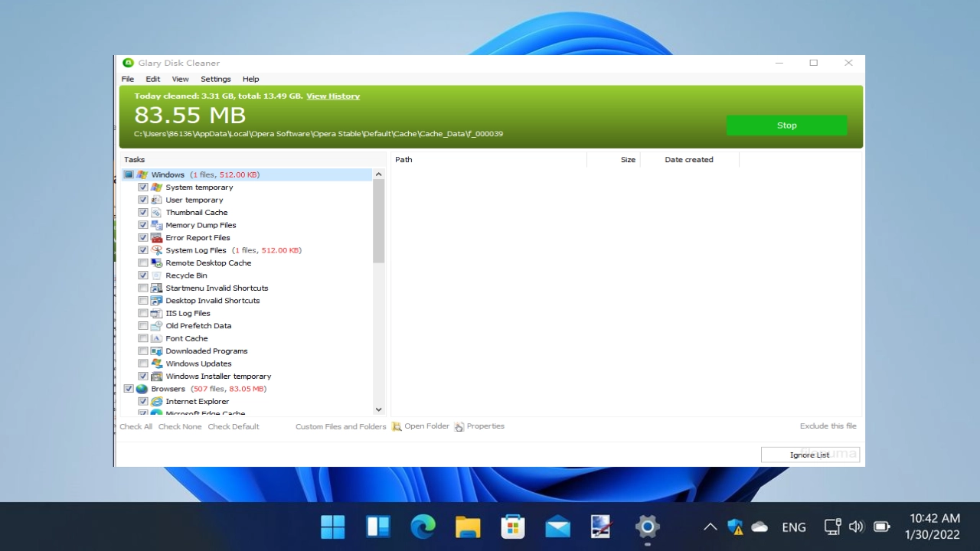Enable the Remote Desktop Cache checkbox
The image size is (980, 551).
pos(143,263)
